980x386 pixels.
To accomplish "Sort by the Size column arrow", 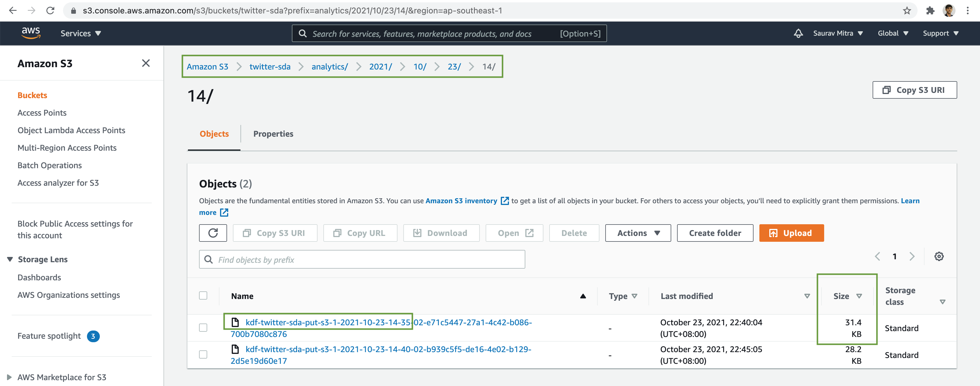I will click(x=859, y=296).
